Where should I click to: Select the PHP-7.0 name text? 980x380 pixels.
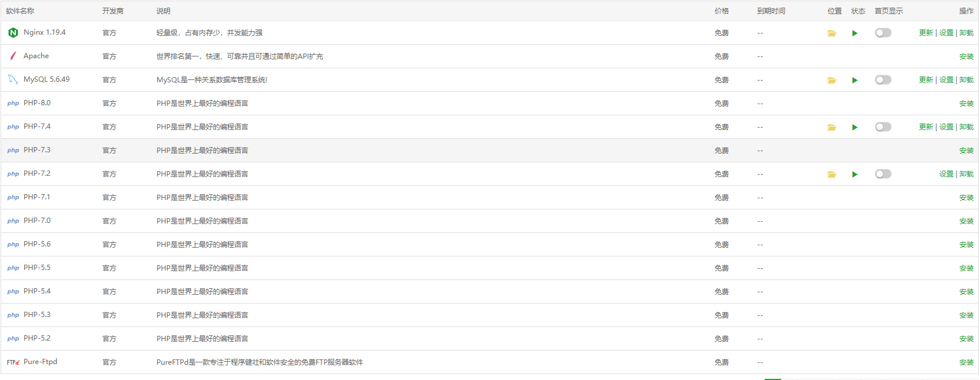point(37,221)
